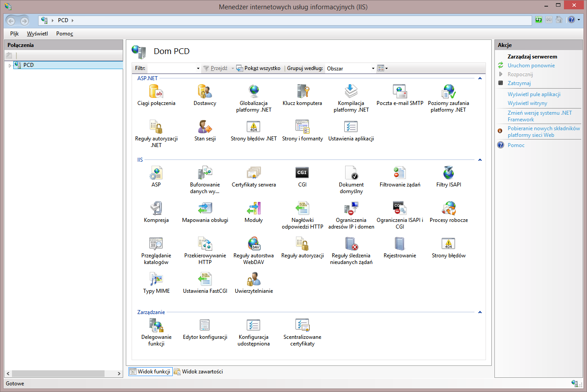
Task: Click Wyświetl witryny link
Action: pos(528,103)
